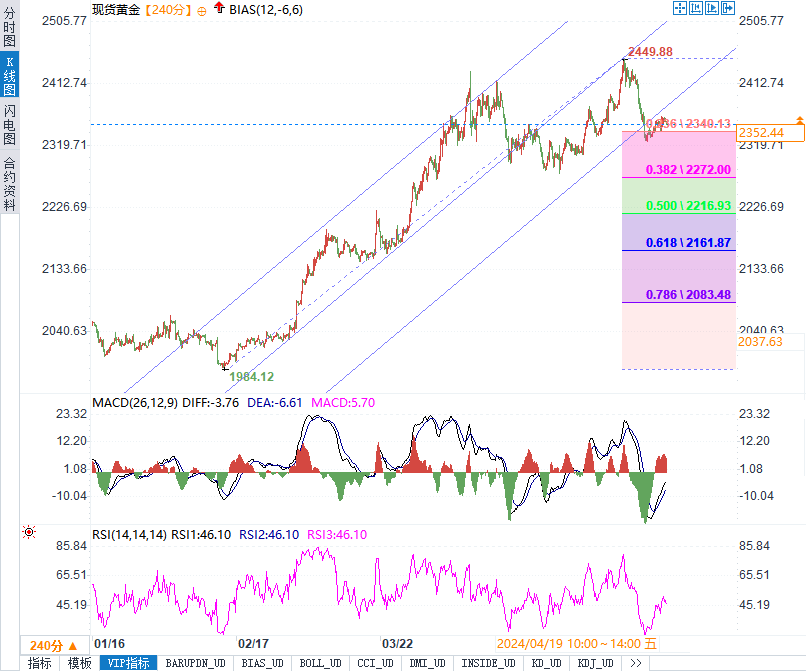
Task: Click the third playback-style icon at top right
Action: 711,8
